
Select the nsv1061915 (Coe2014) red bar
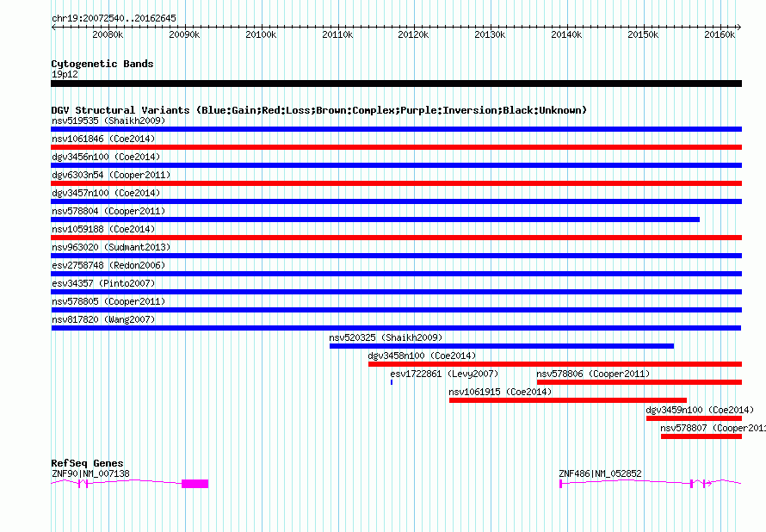click(568, 400)
